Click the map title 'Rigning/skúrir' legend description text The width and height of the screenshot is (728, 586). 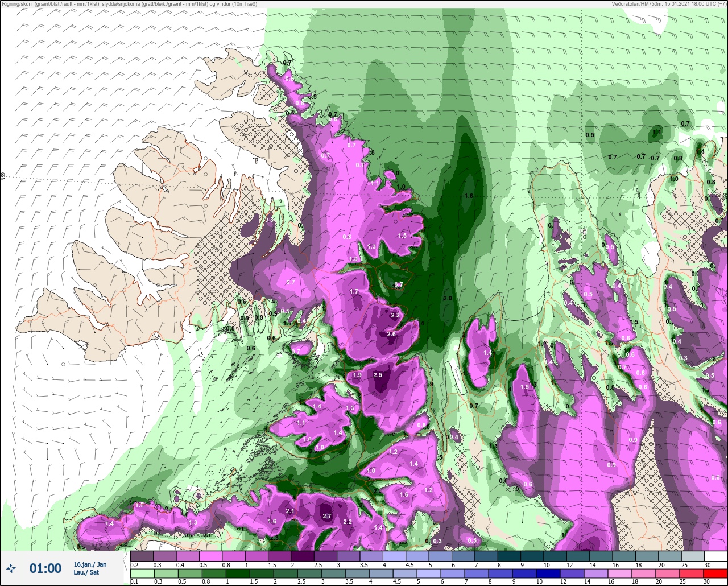129,4
